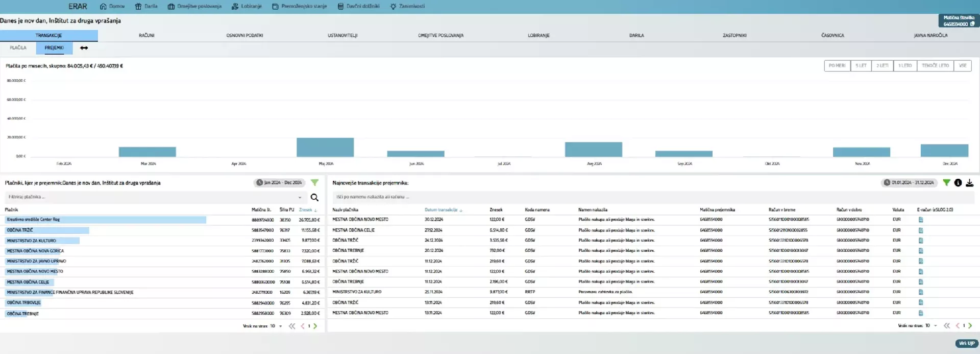The height and width of the screenshot is (354, 980).
Task: Click the magnifier search icon for payers
Action: click(x=314, y=198)
